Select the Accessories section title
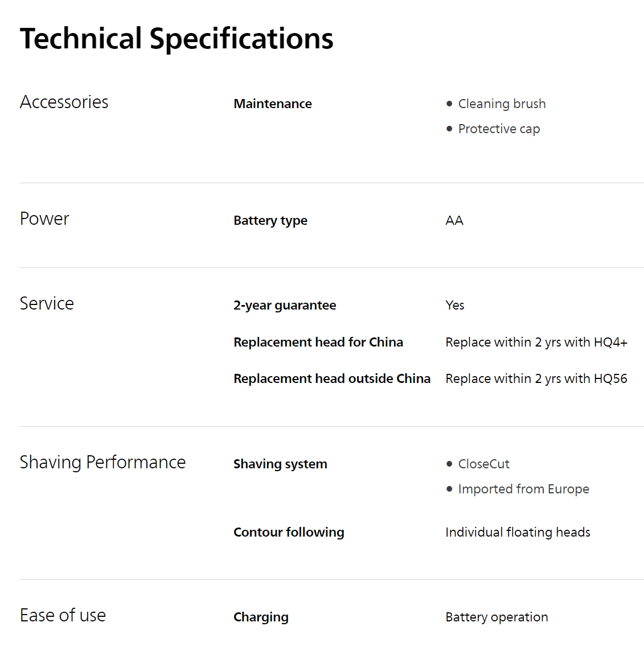Image resolution: width=644 pixels, height=647 pixels. click(64, 102)
